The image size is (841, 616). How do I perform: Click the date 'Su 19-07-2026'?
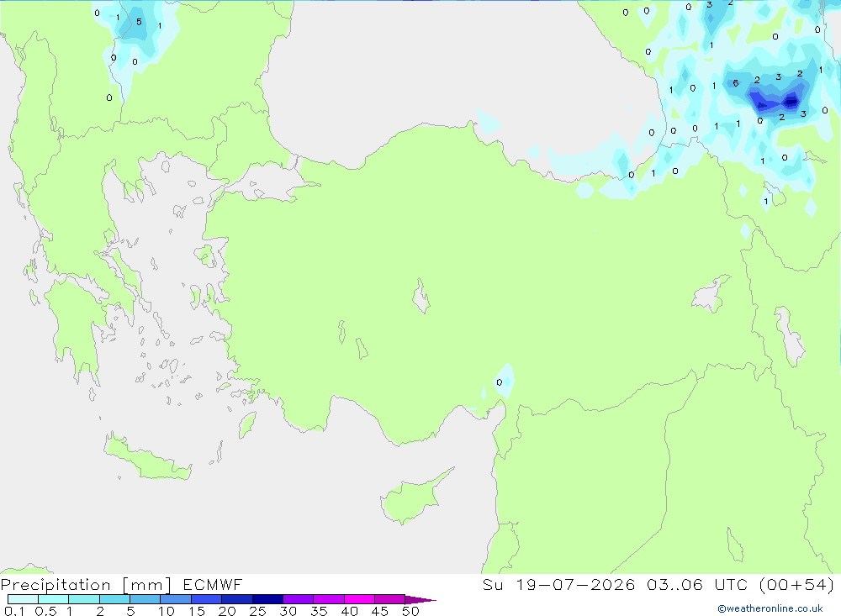559,584
